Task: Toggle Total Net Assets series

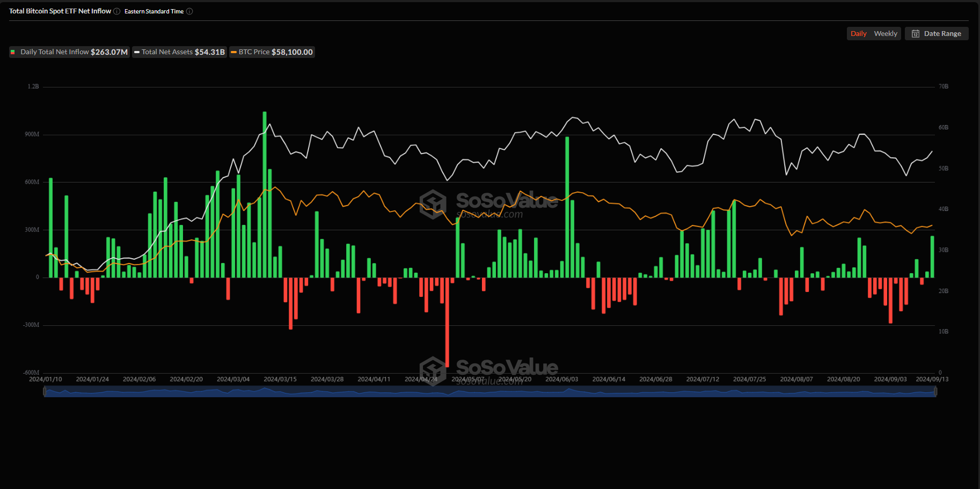Action: (180, 52)
